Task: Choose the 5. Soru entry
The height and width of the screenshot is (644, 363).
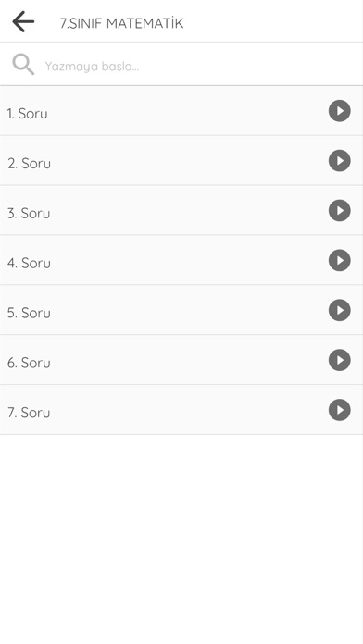Action: [x=181, y=310]
